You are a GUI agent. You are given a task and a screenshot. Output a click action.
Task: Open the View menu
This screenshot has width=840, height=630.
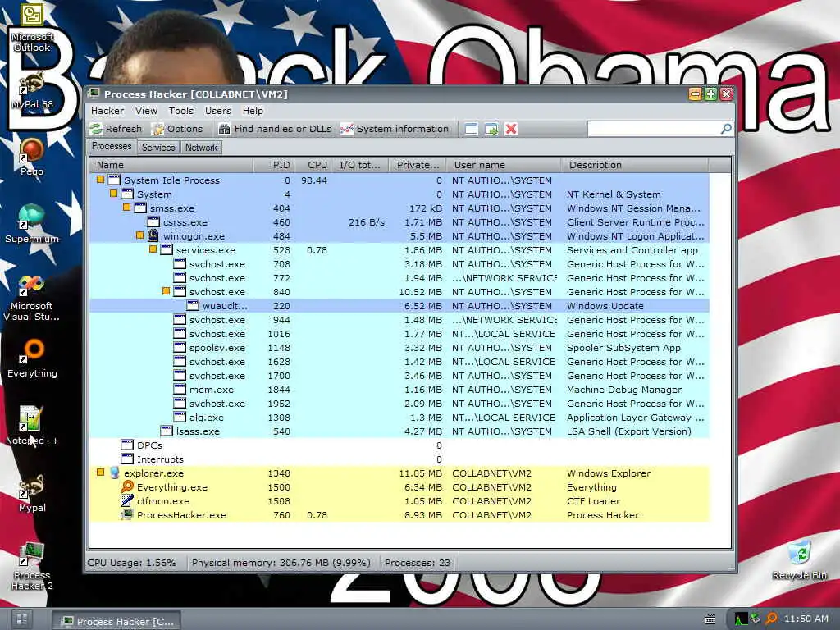pyautogui.click(x=146, y=111)
